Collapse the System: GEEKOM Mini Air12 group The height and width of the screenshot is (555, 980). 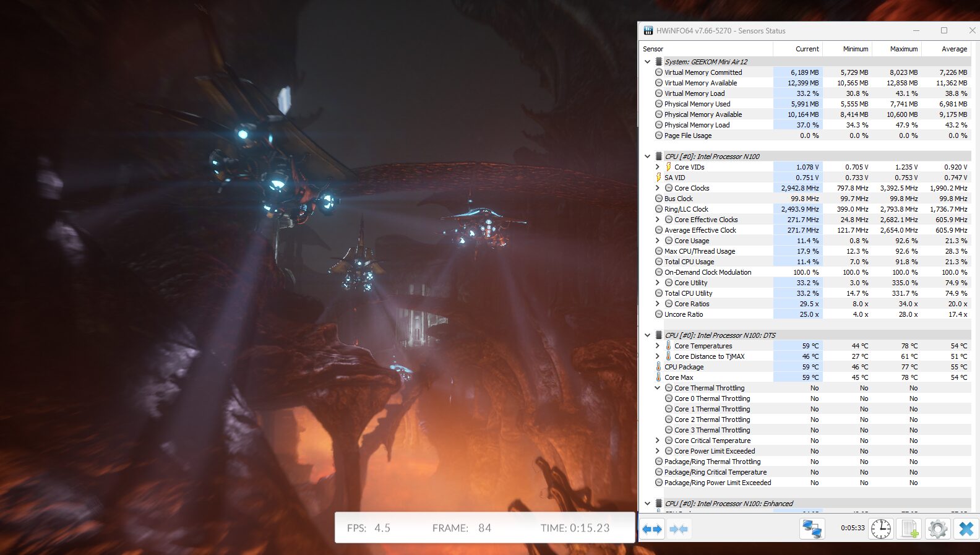[647, 62]
